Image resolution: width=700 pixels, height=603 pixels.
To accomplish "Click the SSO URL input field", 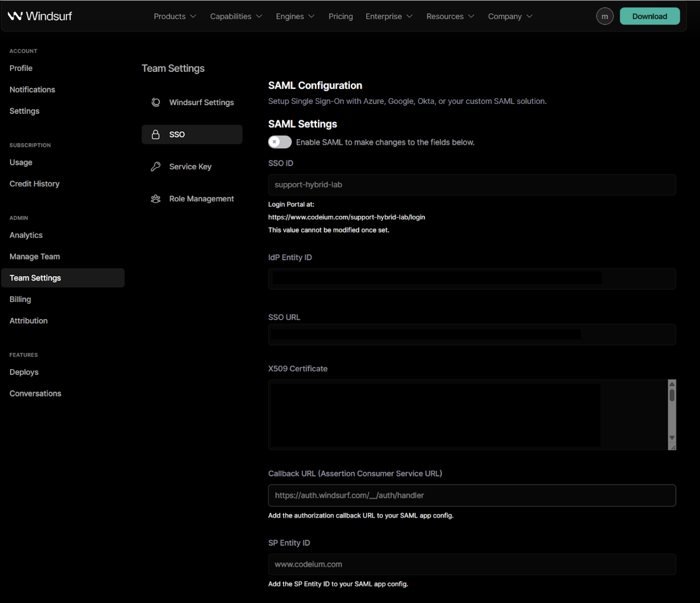I will click(472, 334).
